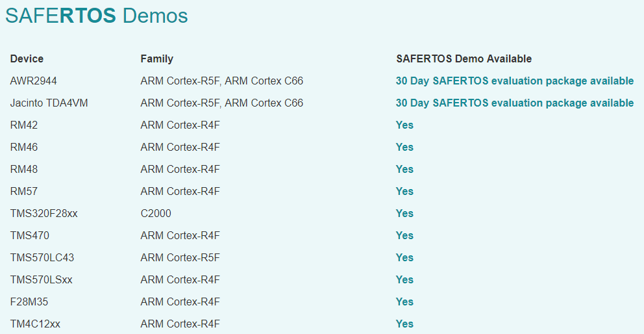The height and width of the screenshot is (334, 644).
Task: Select the F28M35 device cell
Action: [29, 302]
